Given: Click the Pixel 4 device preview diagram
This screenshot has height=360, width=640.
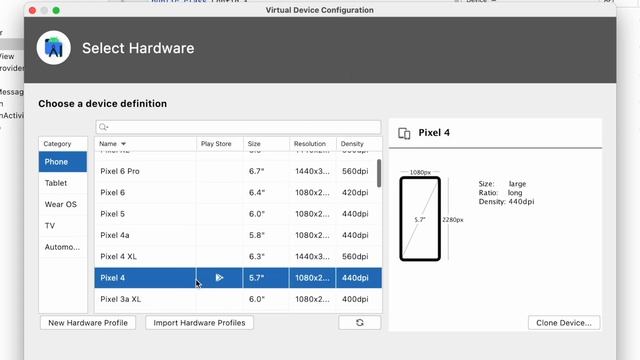Looking at the screenshot, I should point(420,219).
